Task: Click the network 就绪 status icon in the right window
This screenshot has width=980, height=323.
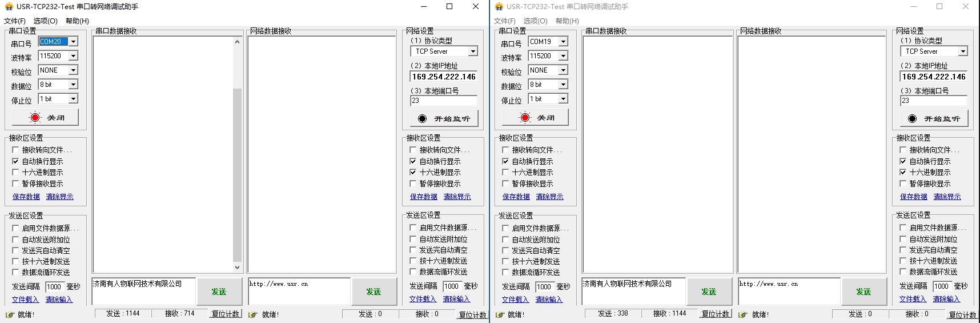Action: pos(742,314)
